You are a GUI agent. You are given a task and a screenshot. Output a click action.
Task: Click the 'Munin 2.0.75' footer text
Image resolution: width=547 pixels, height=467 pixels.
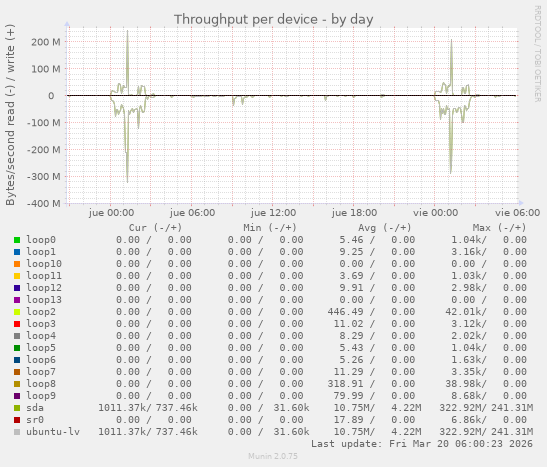point(273,456)
